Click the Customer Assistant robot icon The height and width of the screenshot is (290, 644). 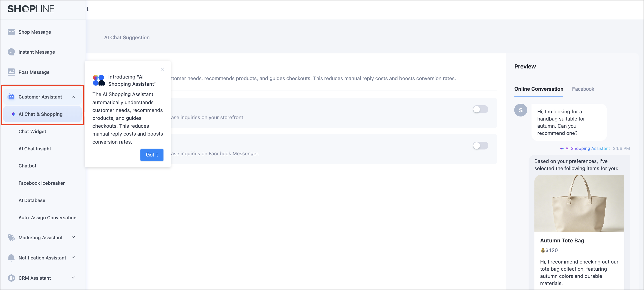click(x=11, y=97)
